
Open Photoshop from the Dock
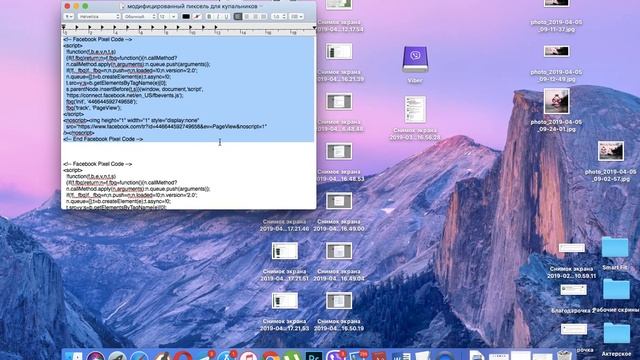tap(314, 356)
